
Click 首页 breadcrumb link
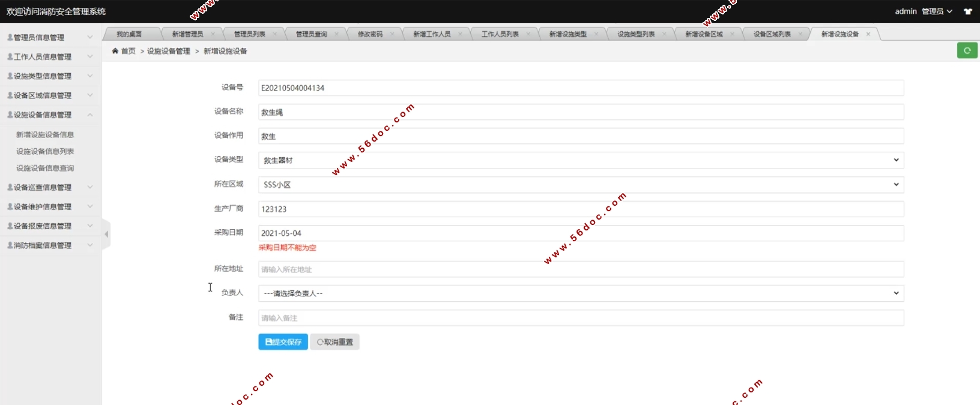129,51
